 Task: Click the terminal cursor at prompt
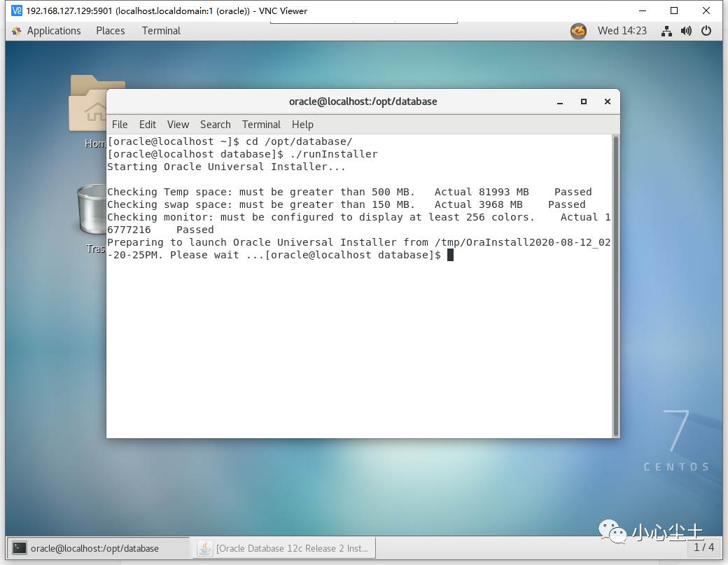[x=450, y=255]
